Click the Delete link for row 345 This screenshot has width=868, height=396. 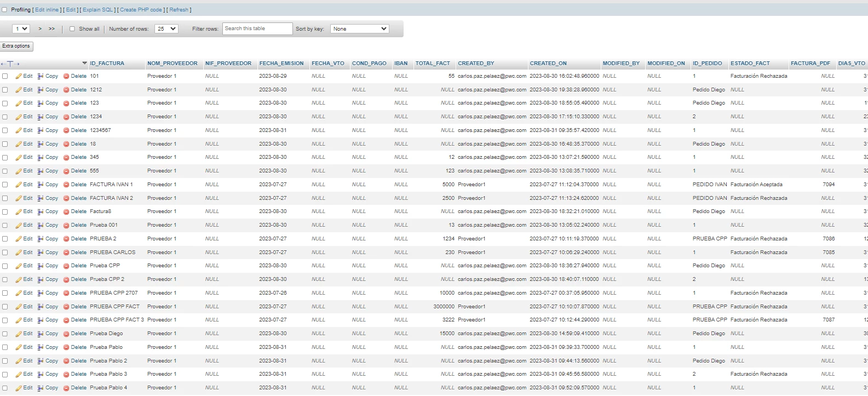coord(79,157)
